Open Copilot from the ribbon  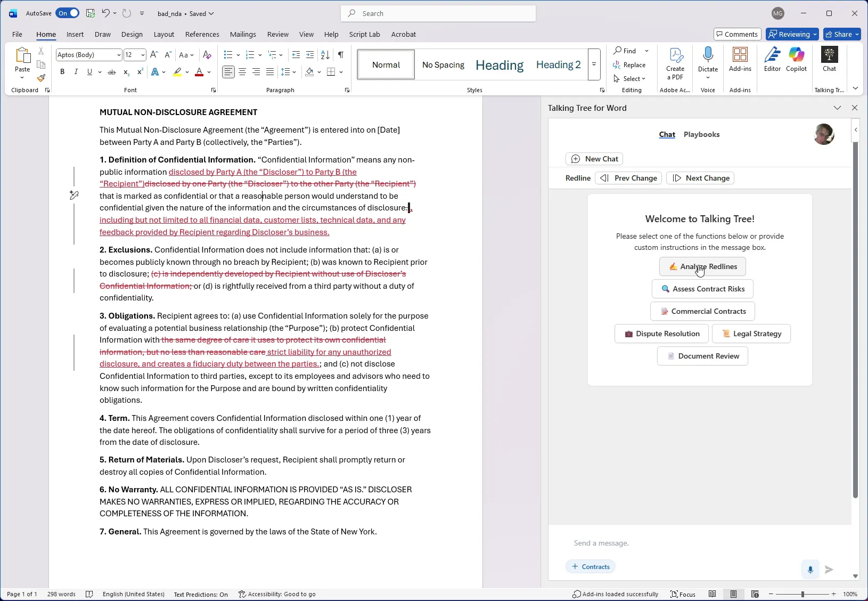tap(797, 60)
